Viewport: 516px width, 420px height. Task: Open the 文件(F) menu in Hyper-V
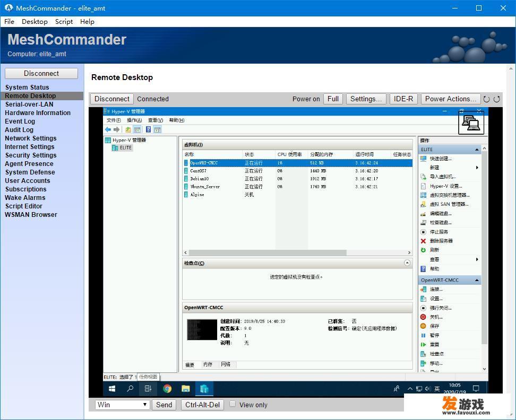click(114, 120)
